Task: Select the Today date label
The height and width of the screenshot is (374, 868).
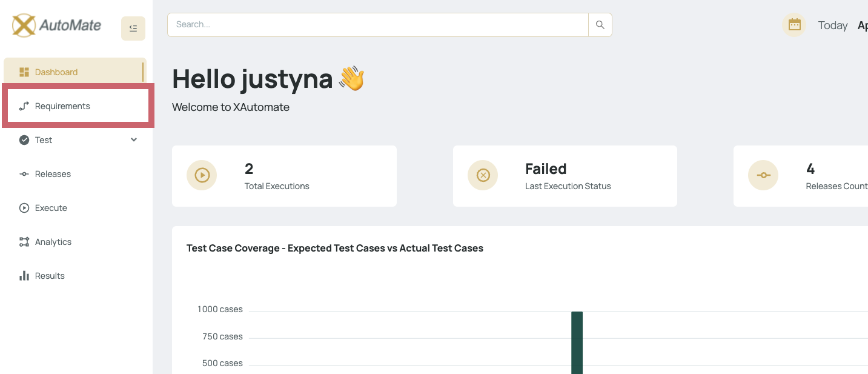Action: [x=832, y=25]
